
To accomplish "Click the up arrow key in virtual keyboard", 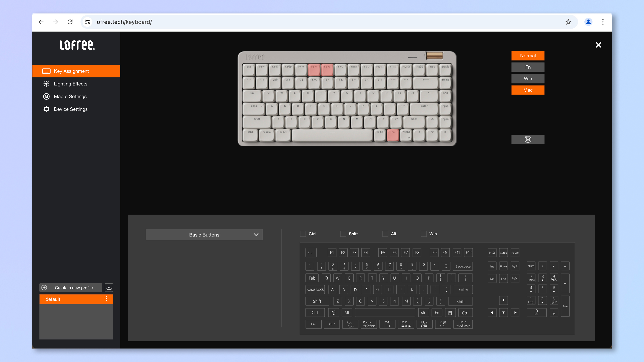I will [x=503, y=300].
